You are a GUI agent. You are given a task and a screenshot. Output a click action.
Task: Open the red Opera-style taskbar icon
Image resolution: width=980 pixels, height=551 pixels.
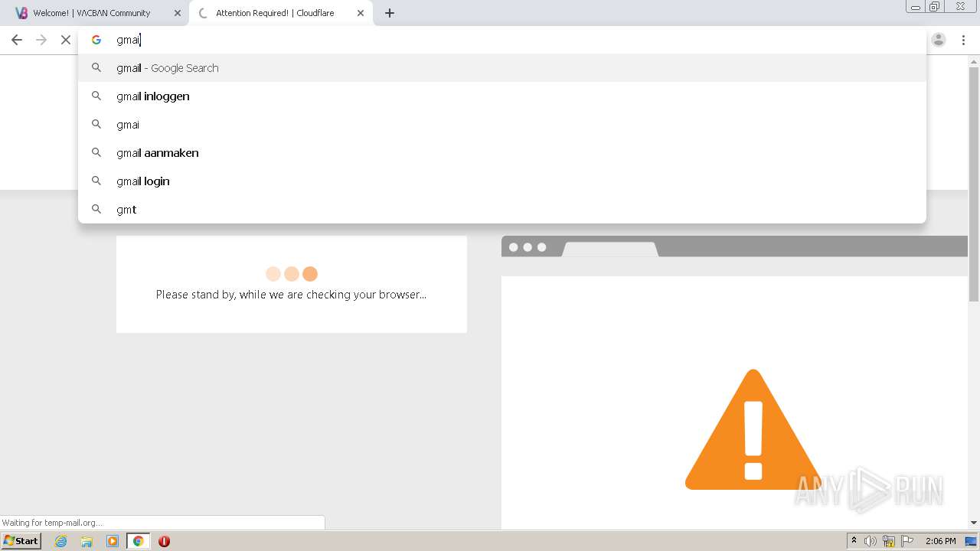tap(164, 541)
